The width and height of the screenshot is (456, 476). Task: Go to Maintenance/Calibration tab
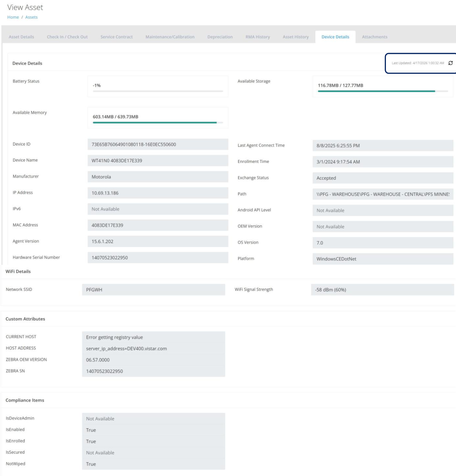[170, 37]
